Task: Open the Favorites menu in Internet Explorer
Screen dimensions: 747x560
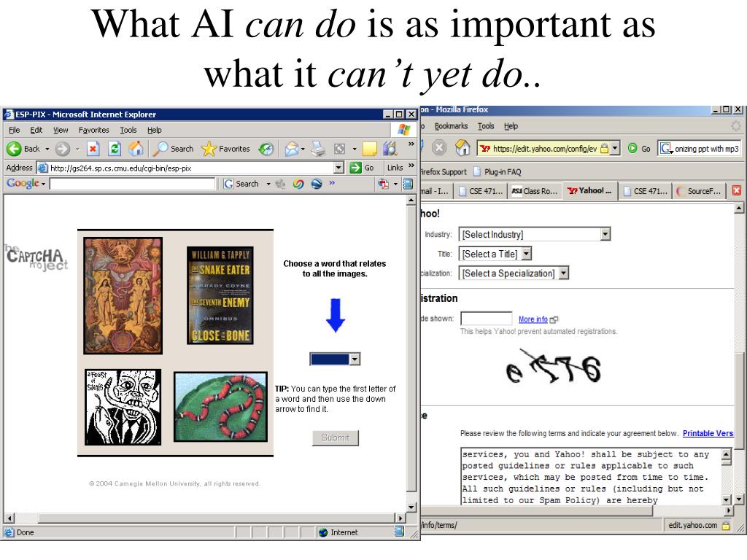Action: (x=94, y=130)
